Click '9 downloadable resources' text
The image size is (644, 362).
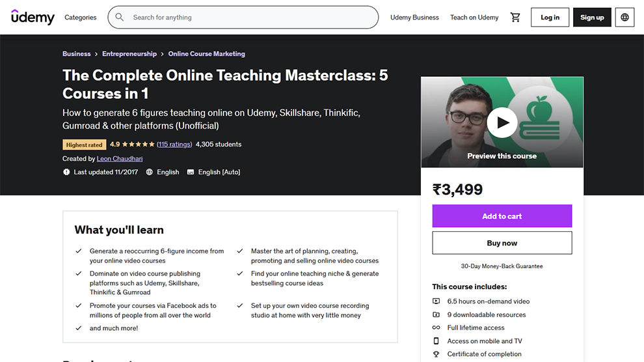click(x=487, y=314)
